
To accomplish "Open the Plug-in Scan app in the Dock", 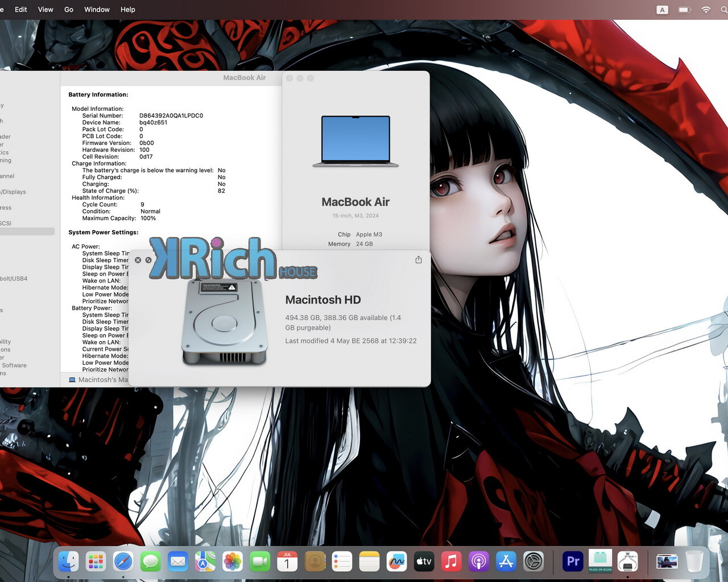I will point(600,562).
